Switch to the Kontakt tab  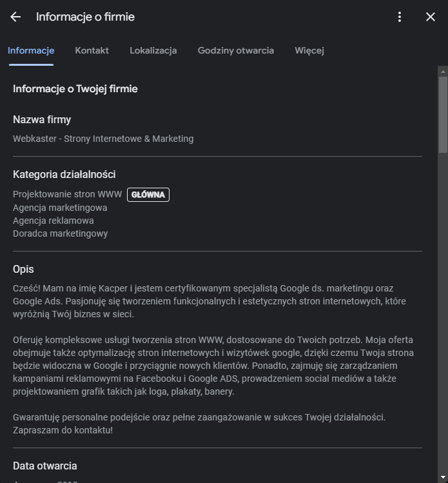92,50
